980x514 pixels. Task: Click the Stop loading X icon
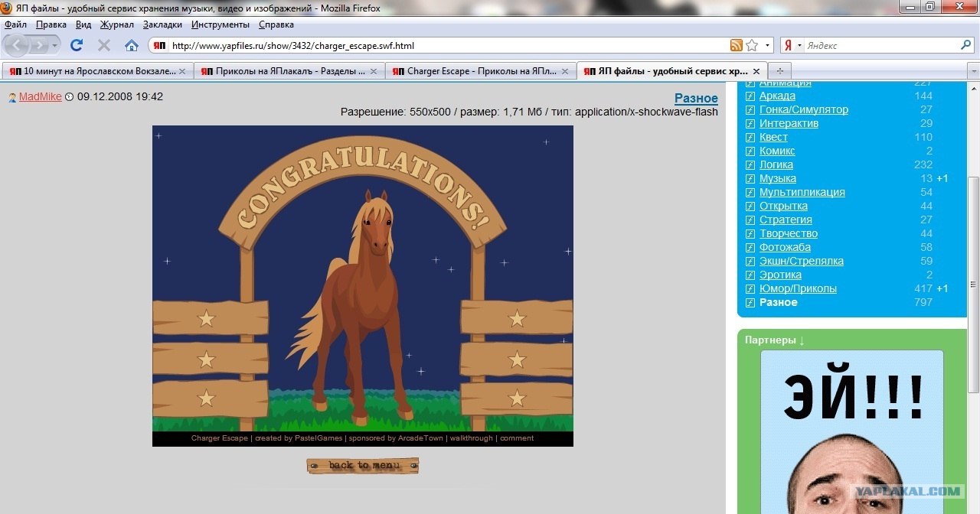coord(104,45)
